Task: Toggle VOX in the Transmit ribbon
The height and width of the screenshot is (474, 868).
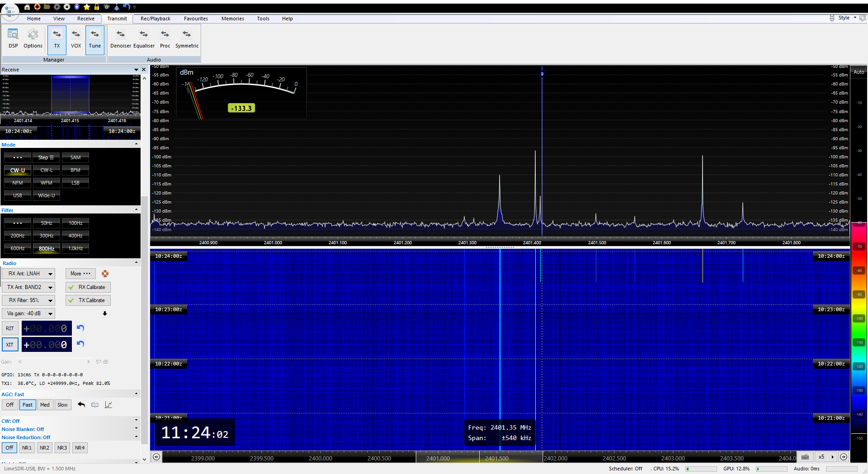Action: pyautogui.click(x=75, y=38)
